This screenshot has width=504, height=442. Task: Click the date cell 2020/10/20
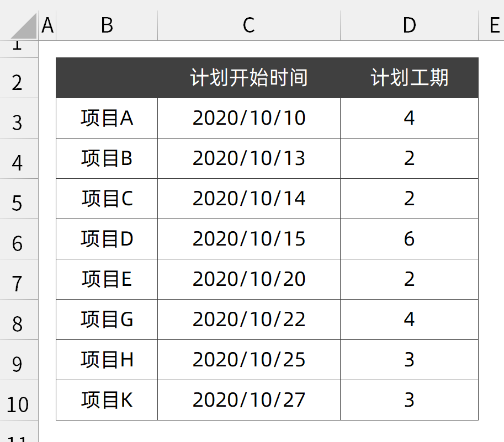coord(249,279)
